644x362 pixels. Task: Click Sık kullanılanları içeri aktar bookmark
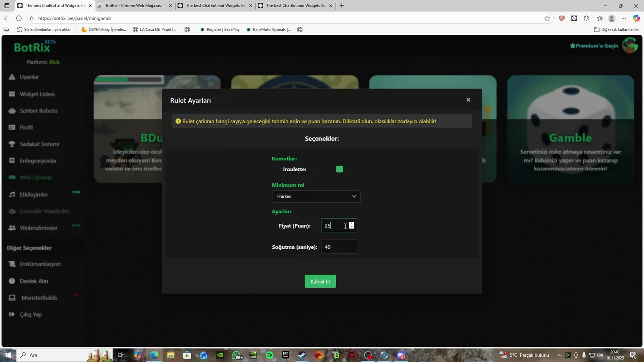click(x=44, y=30)
